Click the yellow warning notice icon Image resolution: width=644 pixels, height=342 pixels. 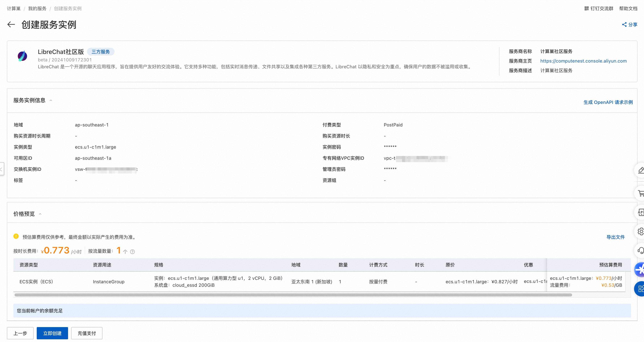(16, 236)
